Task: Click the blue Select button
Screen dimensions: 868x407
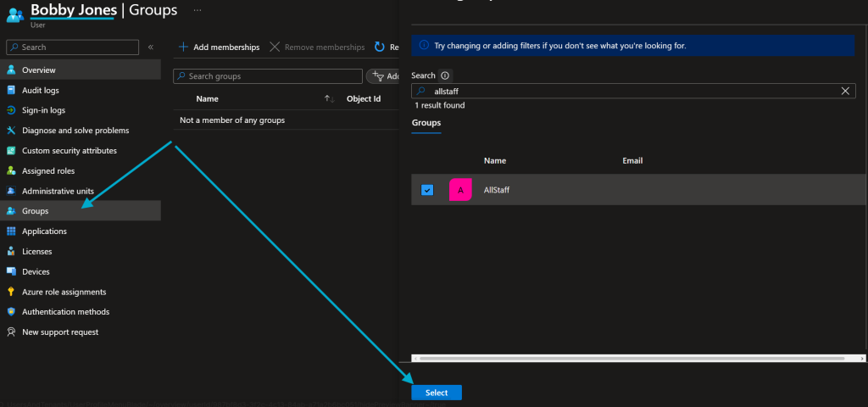Action: 437,393
